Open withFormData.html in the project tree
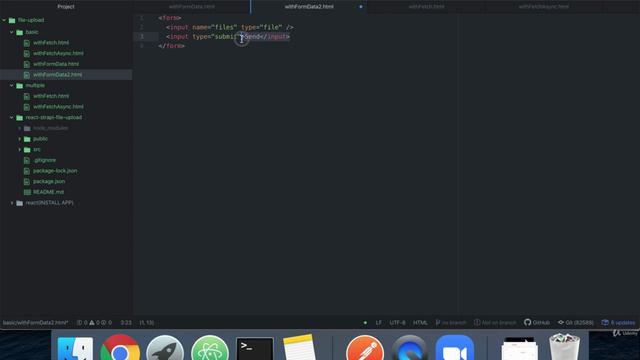This screenshot has width=640, height=360. click(56, 64)
